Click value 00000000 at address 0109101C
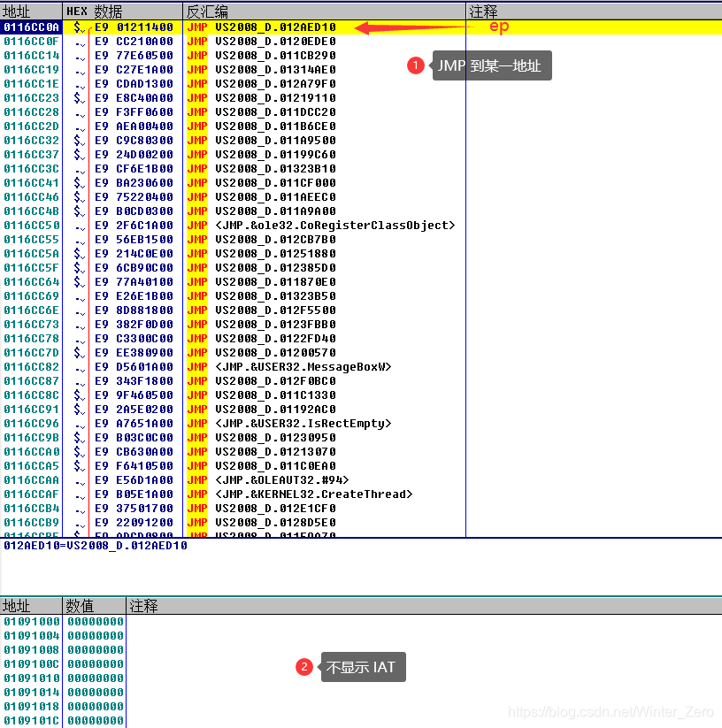Image resolution: width=722 pixels, height=728 pixels. (x=96, y=721)
